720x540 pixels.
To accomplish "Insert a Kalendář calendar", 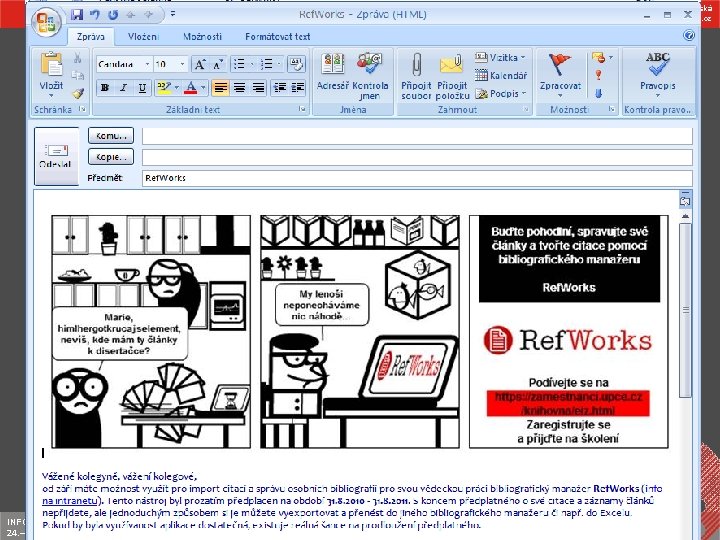I will pyautogui.click(x=501, y=75).
